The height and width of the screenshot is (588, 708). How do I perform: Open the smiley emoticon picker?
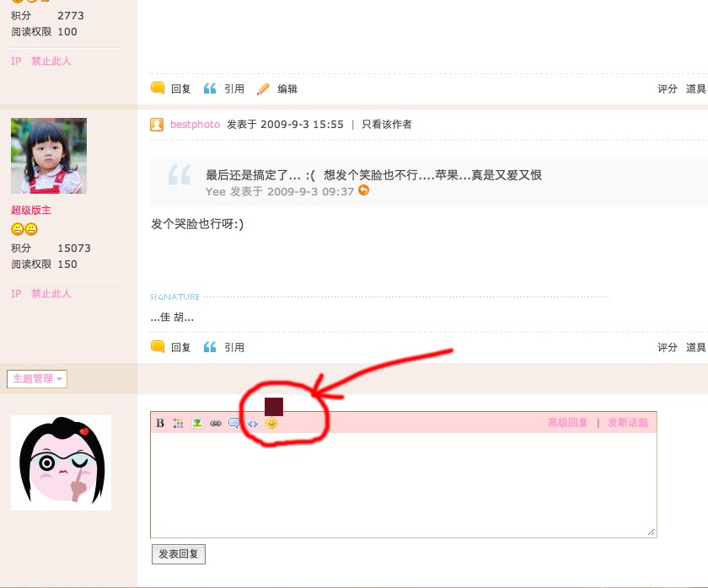271,423
